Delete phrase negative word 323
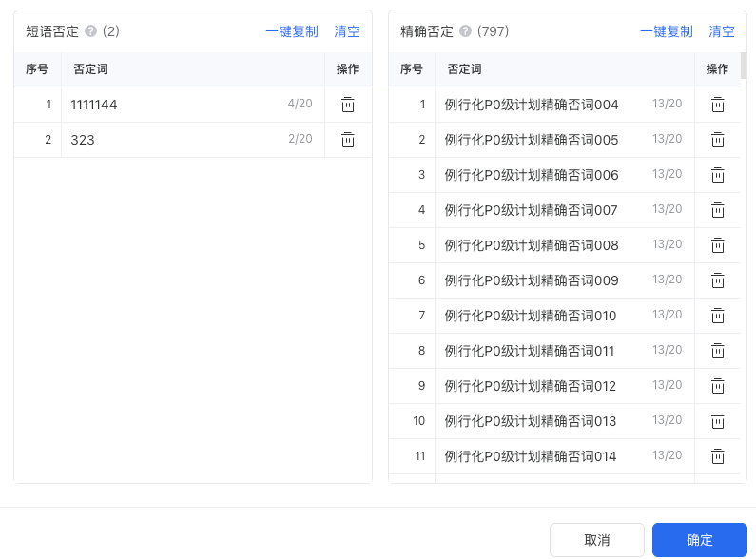This screenshot has height=559, width=756. [x=348, y=140]
